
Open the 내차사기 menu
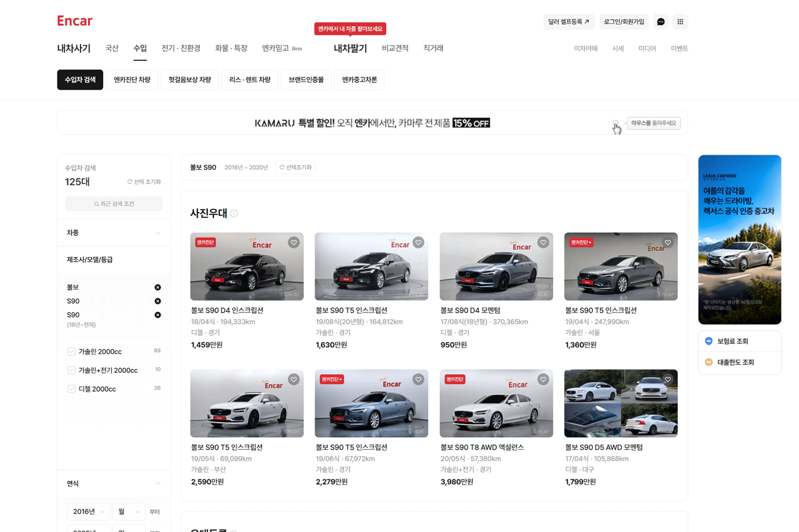[x=74, y=48]
